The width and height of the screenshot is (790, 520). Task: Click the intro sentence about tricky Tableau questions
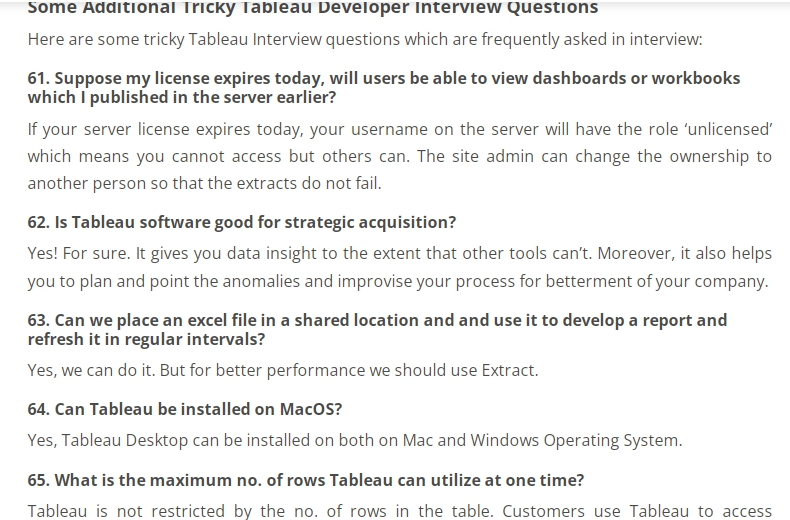[x=365, y=39]
